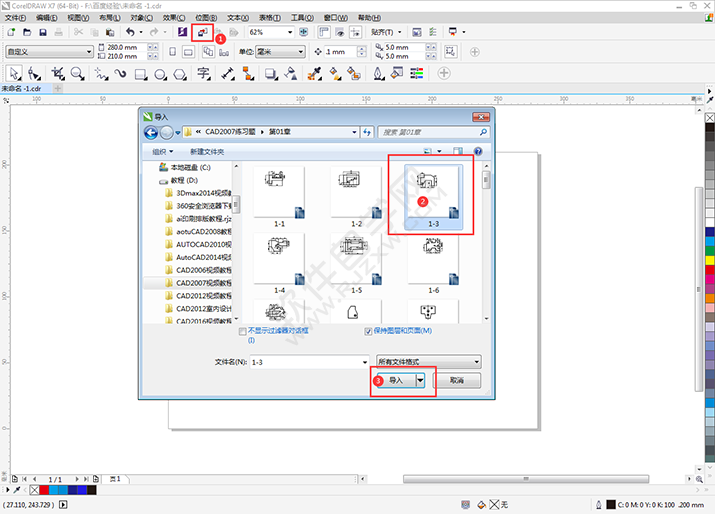This screenshot has height=514, width=715.
Task: Select the Pick tool arrow
Action: point(12,73)
